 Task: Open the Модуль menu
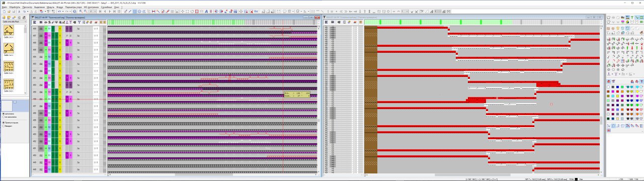(x=50, y=8)
